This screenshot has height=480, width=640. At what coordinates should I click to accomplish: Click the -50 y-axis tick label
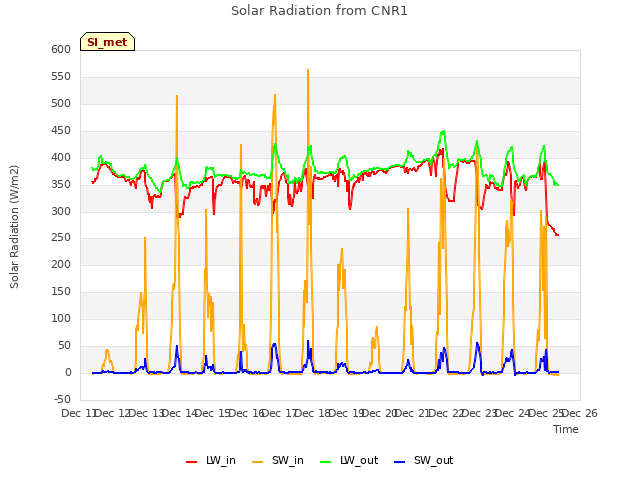point(62,399)
